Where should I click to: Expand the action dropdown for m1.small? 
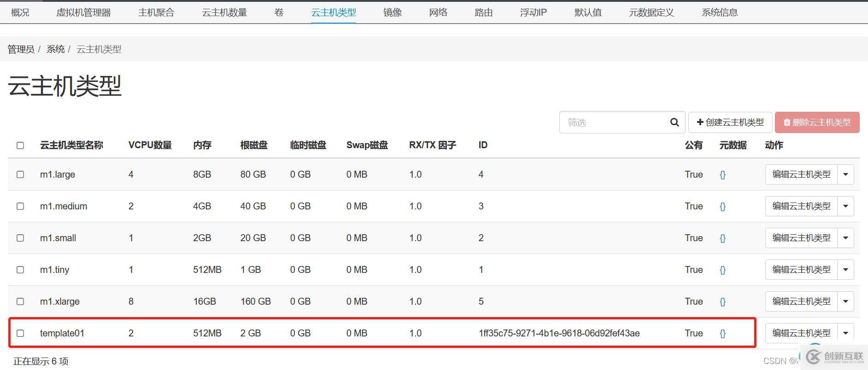point(845,238)
